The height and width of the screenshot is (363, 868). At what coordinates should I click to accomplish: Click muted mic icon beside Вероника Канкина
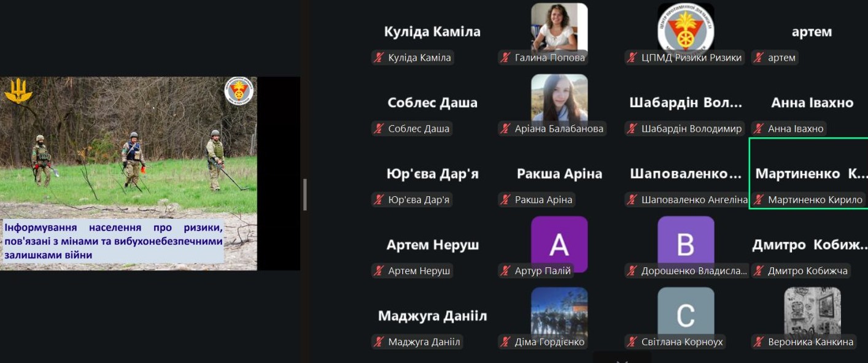click(x=759, y=342)
